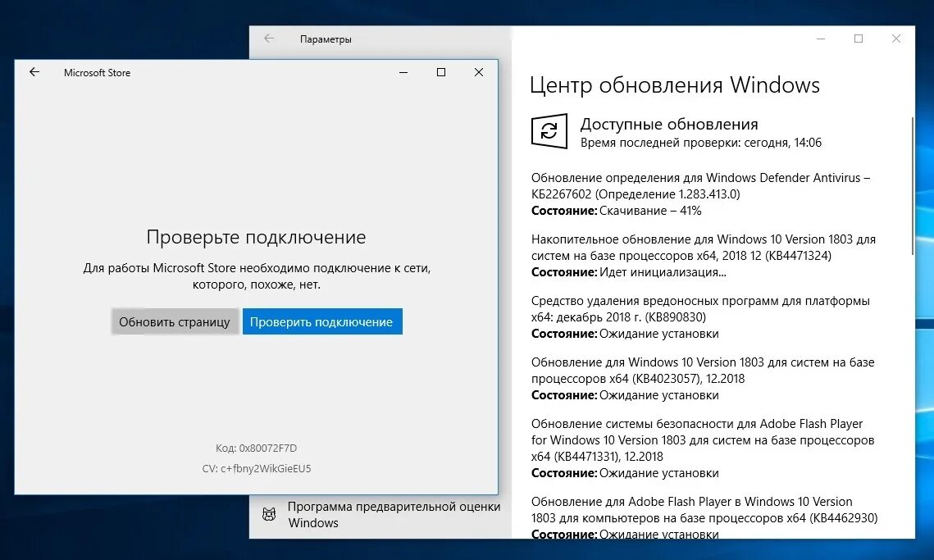The width and height of the screenshot is (934, 560).
Task: Close the Параметры settings window
Action: [896, 39]
